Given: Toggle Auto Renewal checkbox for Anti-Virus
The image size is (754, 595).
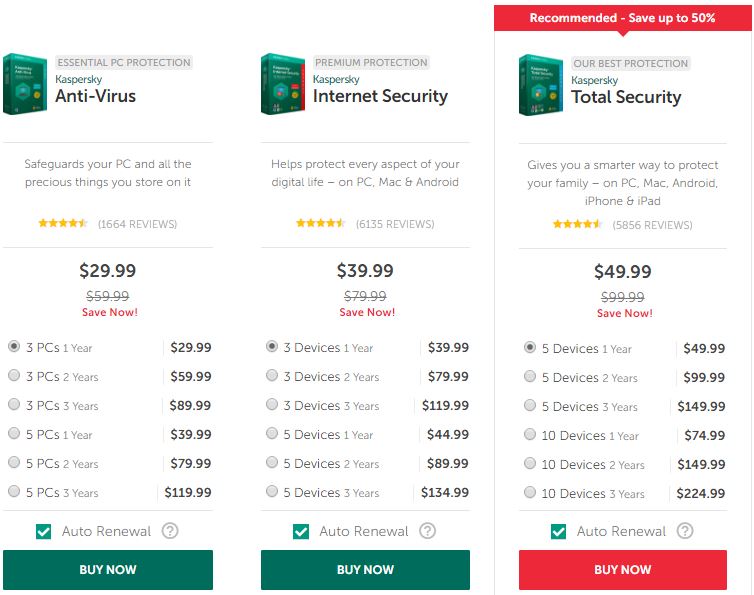Looking at the screenshot, I should [x=43, y=532].
